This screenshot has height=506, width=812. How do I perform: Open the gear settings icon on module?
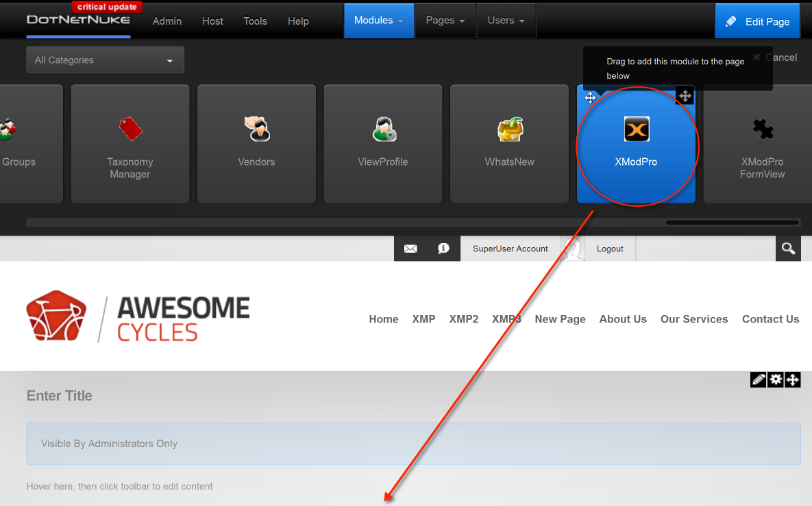(775, 380)
